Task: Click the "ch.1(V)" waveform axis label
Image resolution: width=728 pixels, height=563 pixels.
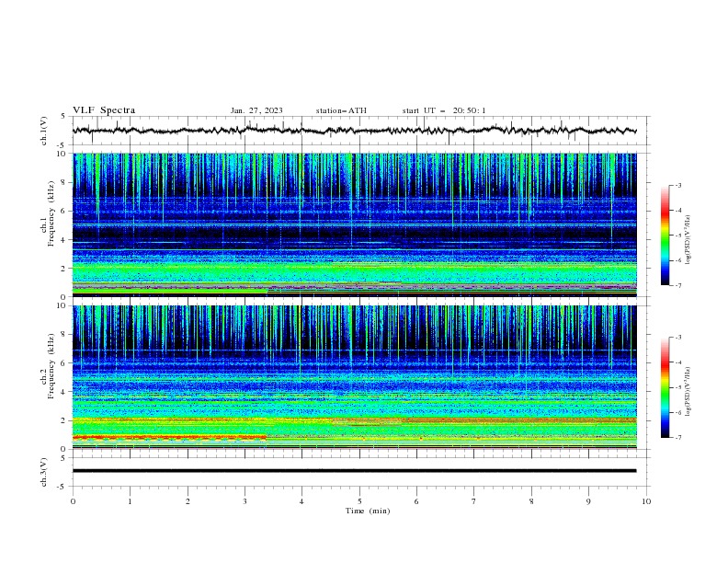Action: pyautogui.click(x=44, y=131)
